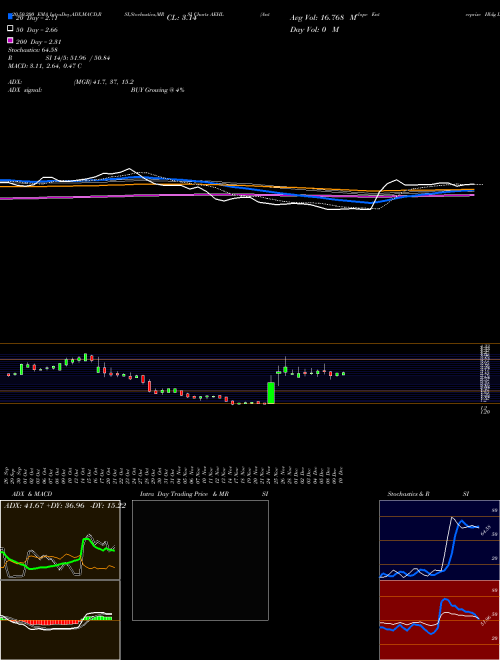500x660 pixels.
Task: Open the red RSI chart panel
Action: [439, 620]
